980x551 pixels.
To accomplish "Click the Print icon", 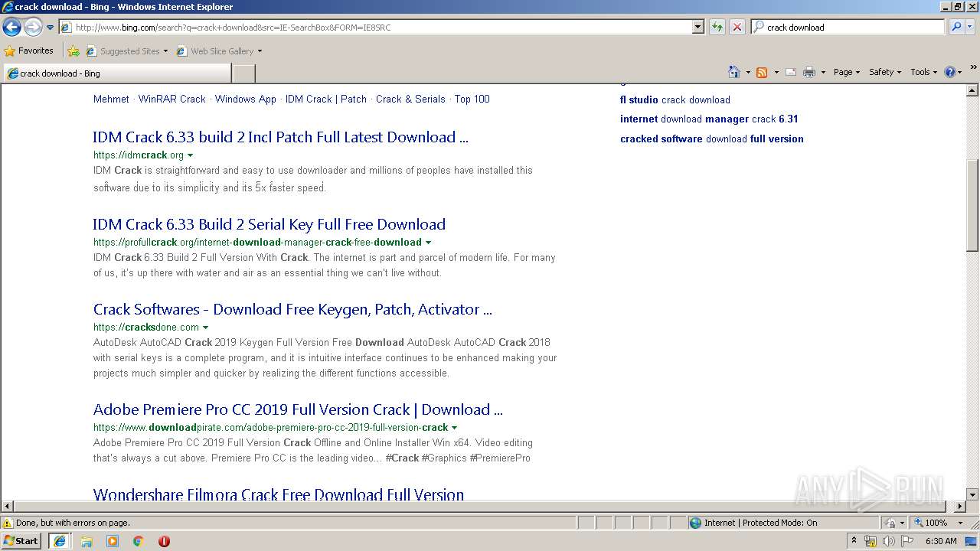I will coord(808,72).
